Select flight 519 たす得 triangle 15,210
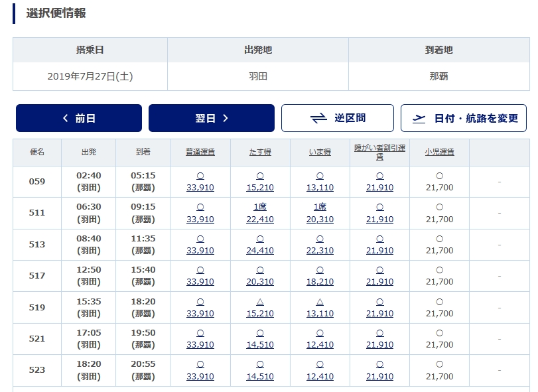 coord(260,307)
